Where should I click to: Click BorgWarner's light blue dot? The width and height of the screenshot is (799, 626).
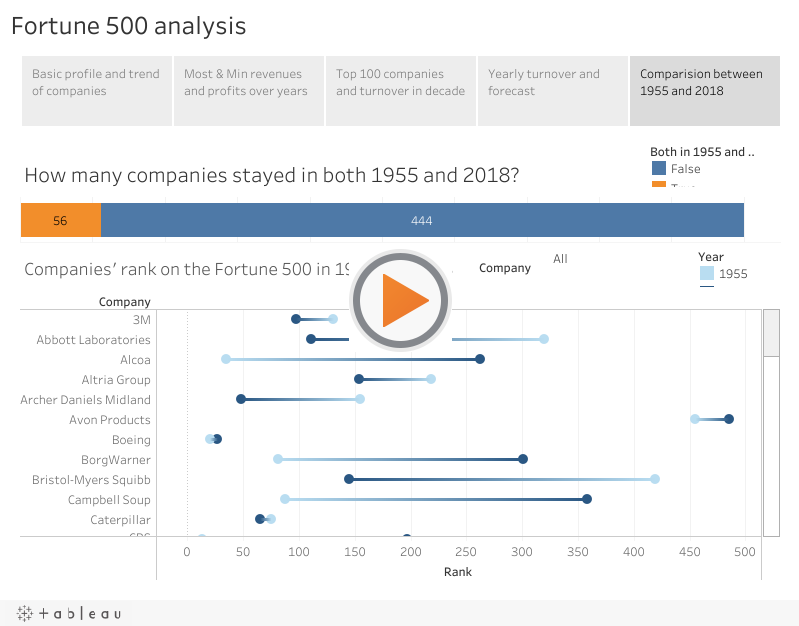tap(278, 459)
